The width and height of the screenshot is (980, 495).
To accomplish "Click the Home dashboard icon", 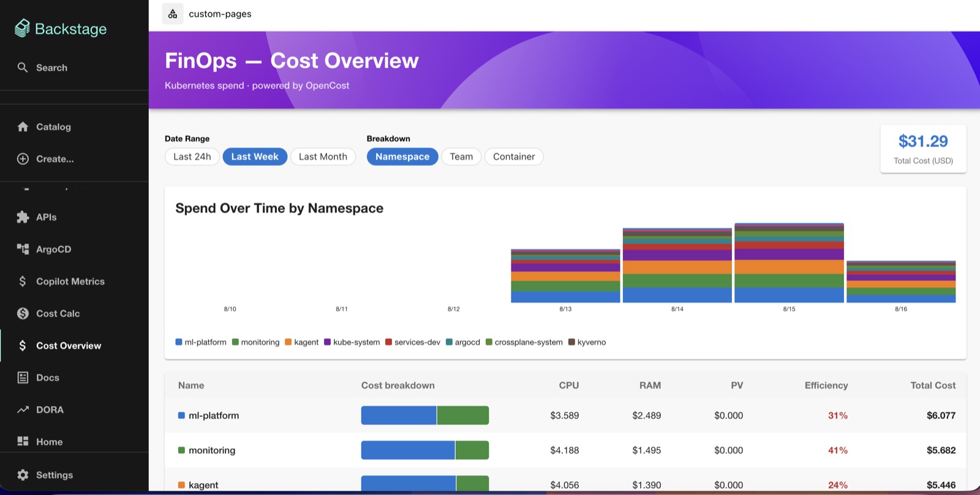I will tap(23, 441).
